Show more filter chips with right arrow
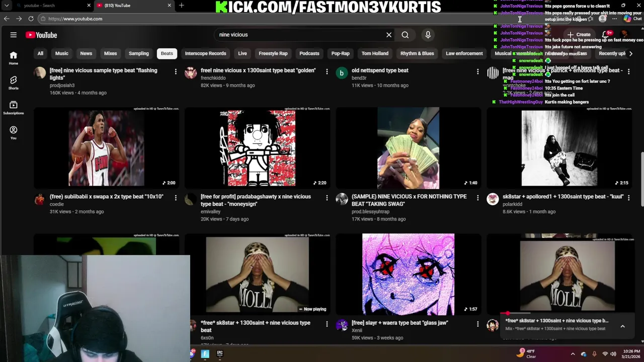 [631, 53]
